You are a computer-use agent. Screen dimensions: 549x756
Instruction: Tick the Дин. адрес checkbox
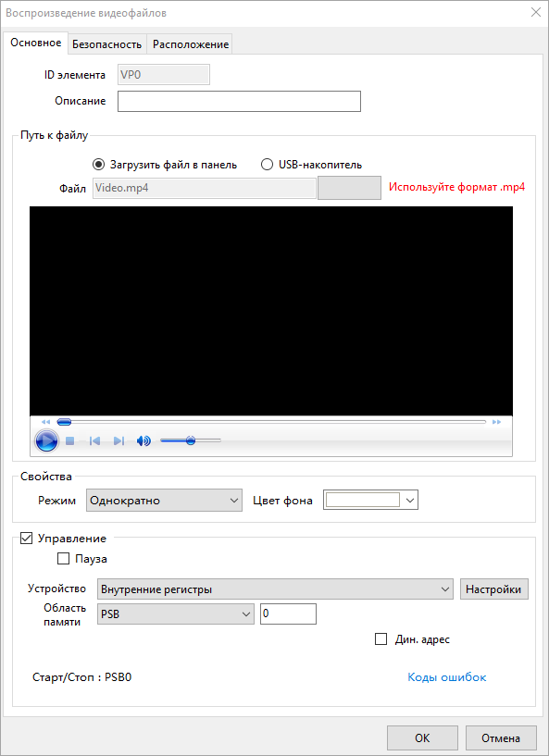381,639
